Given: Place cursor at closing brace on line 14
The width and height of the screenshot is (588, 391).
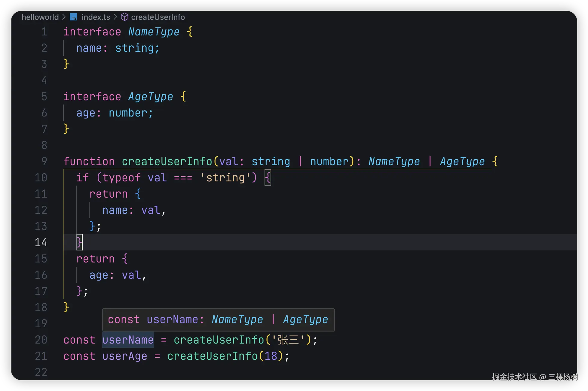Looking at the screenshot, I should [79, 242].
